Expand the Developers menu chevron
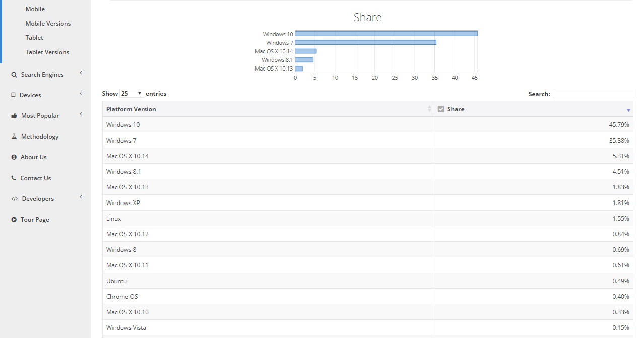 click(x=81, y=197)
